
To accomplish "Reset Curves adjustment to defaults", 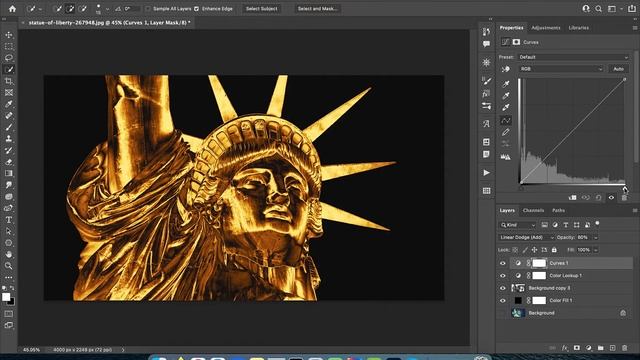I will point(598,198).
